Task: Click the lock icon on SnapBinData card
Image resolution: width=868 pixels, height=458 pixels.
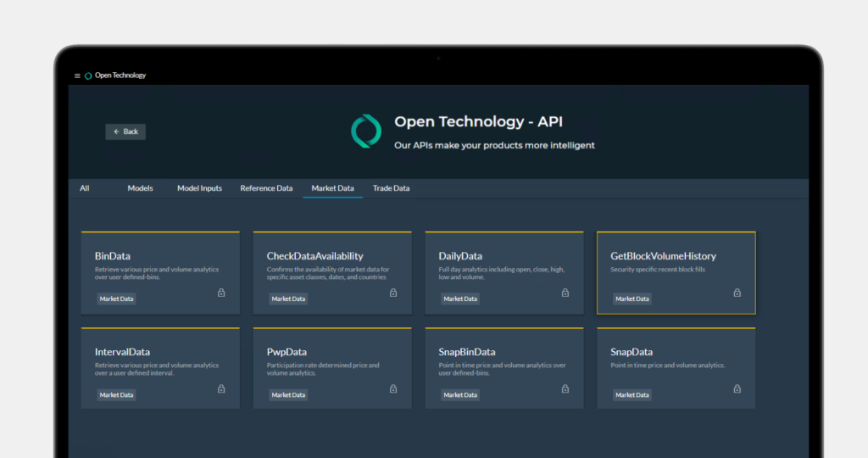Action: [565, 388]
